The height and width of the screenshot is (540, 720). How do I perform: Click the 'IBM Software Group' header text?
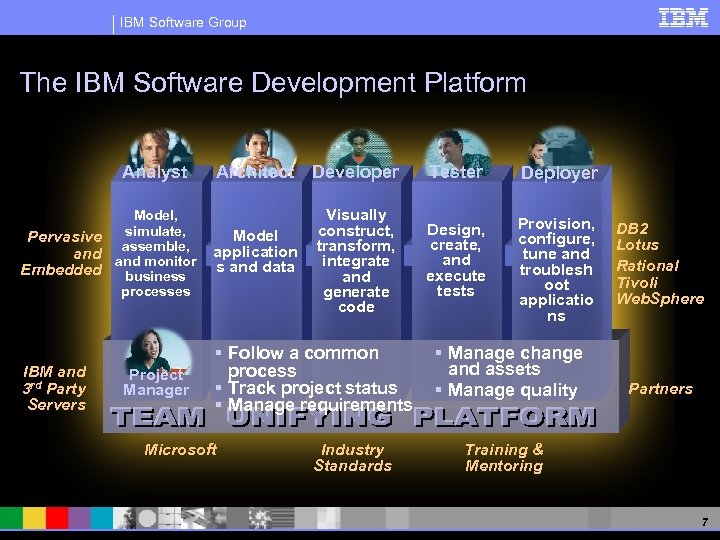(x=183, y=22)
